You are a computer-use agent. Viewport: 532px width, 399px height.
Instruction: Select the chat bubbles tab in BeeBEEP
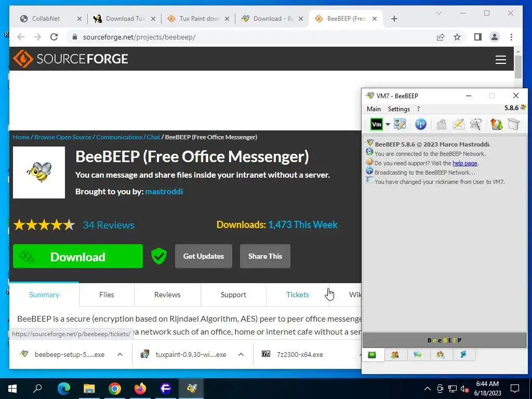(x=418, y=355)
